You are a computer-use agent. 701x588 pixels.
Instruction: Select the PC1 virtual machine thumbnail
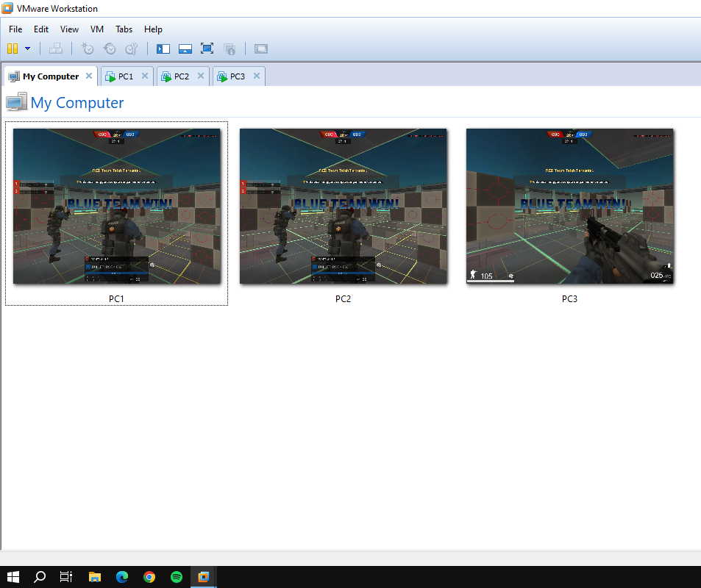[117, 206]
